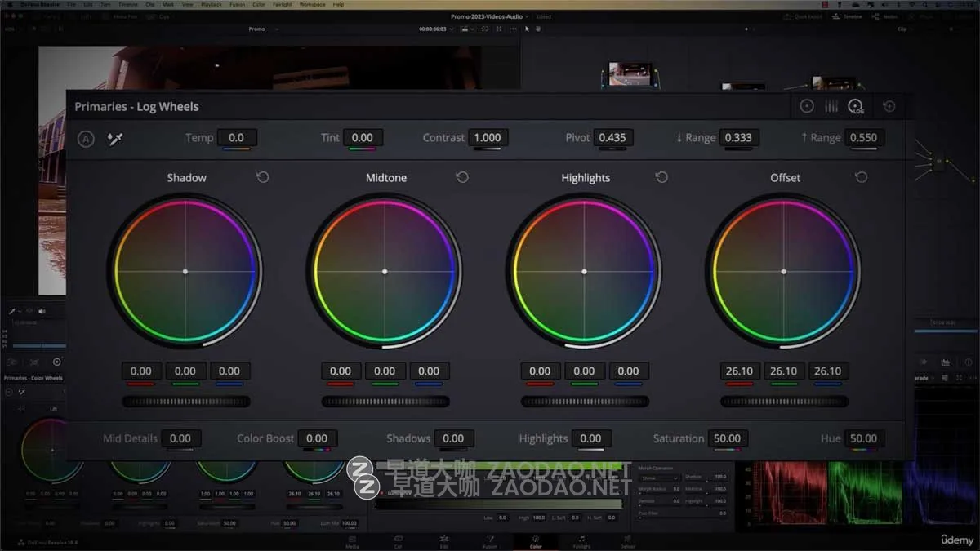980x551 pixels.
Task: Select the Log wheels mode icon
Action: 856,106
